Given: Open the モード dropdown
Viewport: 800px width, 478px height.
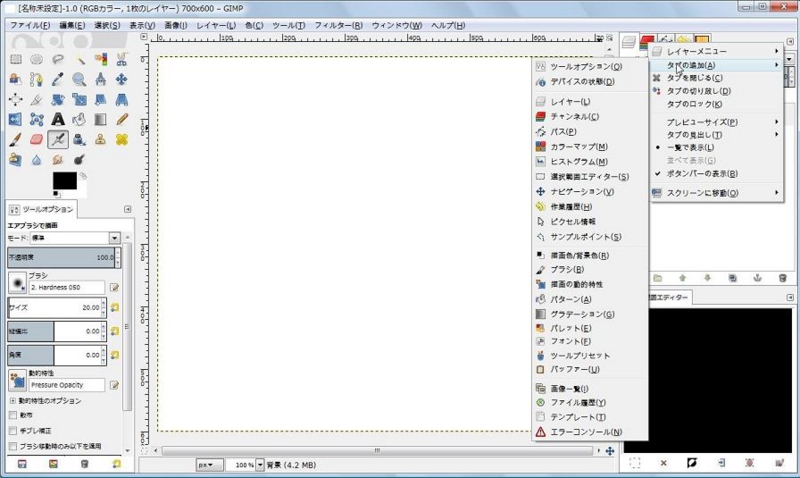Looking at the screenshot, I should (75, 238).
